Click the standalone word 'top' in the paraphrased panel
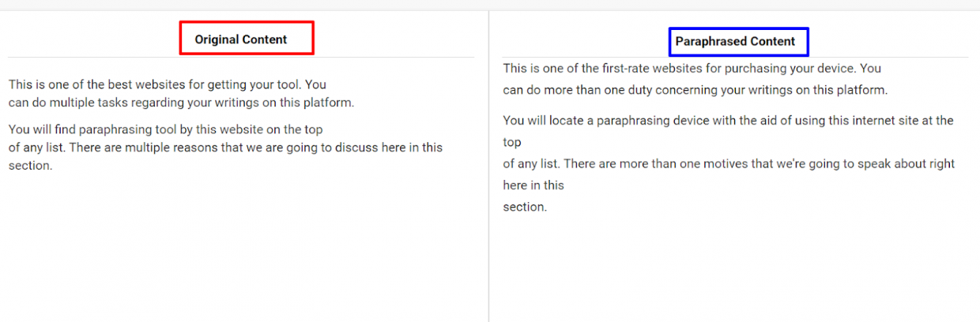Viewport: 980px width, 322px height. [512, 144]
